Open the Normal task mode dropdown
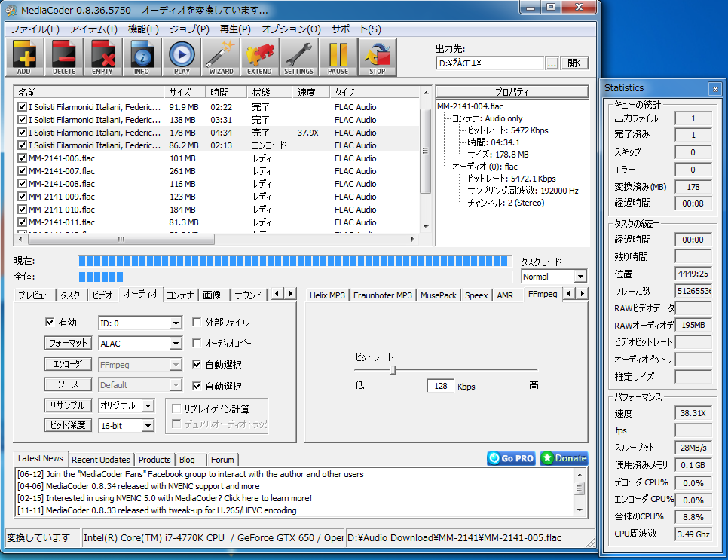Viewport: 728px width, 560px height. coord(580,277)
